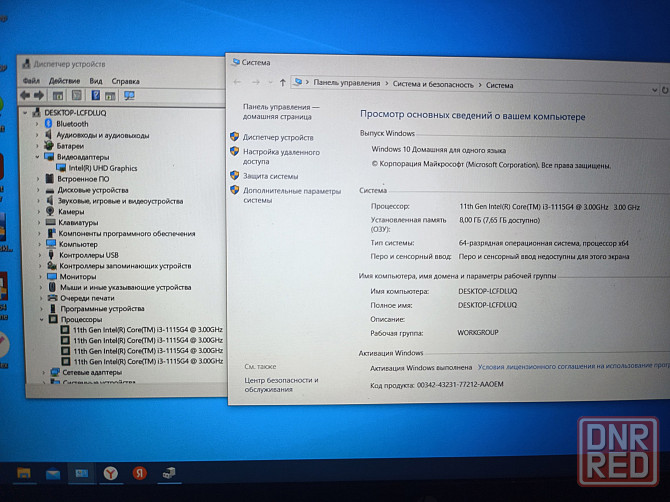Viewport: 670px width, 502px height.
Task: Open Yandex Browser from the taskbar
Action: tap(111, 473)
